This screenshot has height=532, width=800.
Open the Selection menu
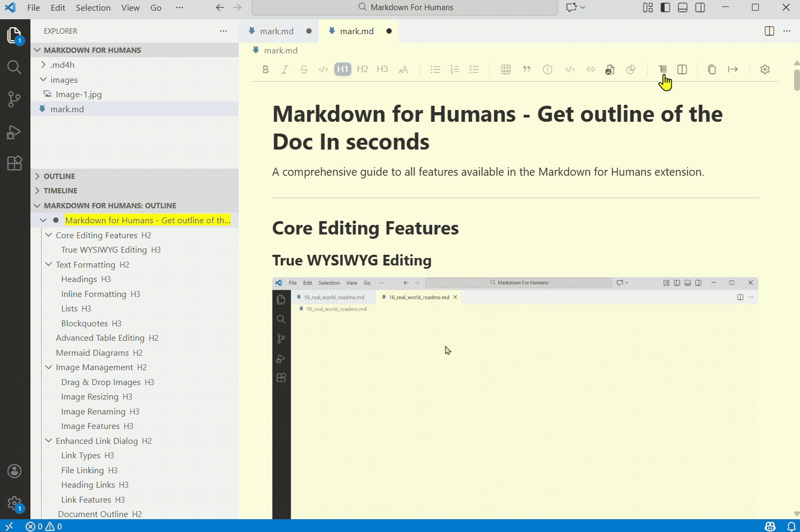point(93,7)
